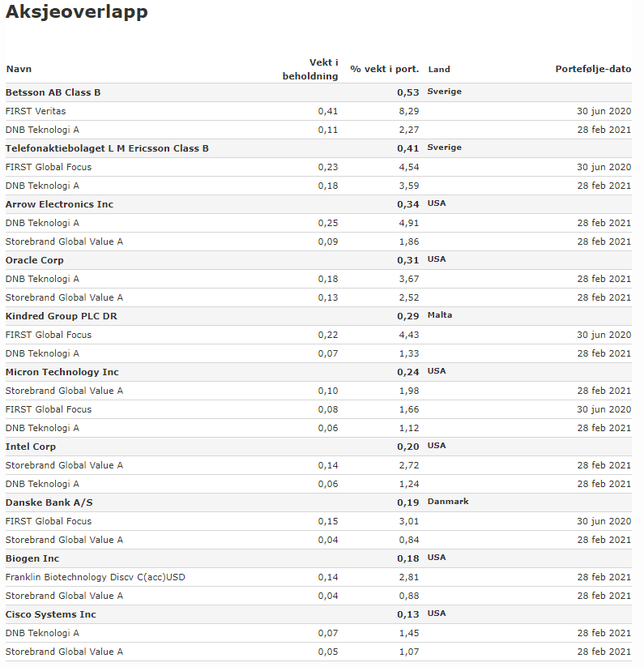The height and width of the screenshot is (667, 644).
Task: Click the 0,84 portfolio weight value
Action: (x=409, y=540)
